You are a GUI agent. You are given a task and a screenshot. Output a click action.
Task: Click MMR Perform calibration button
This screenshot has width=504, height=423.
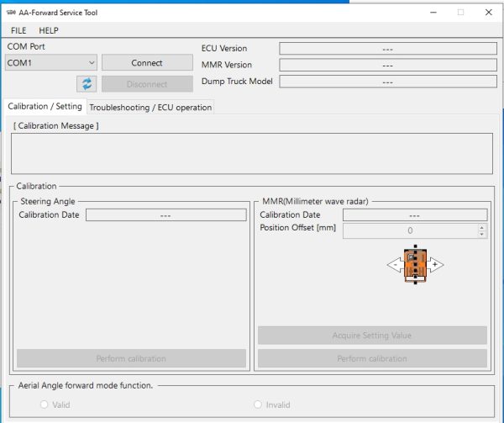pos(372,358)
